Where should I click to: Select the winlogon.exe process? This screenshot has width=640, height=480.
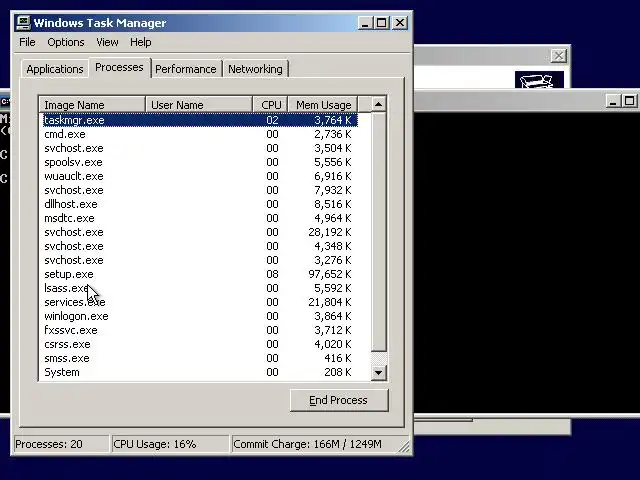(x=200, y=316)
